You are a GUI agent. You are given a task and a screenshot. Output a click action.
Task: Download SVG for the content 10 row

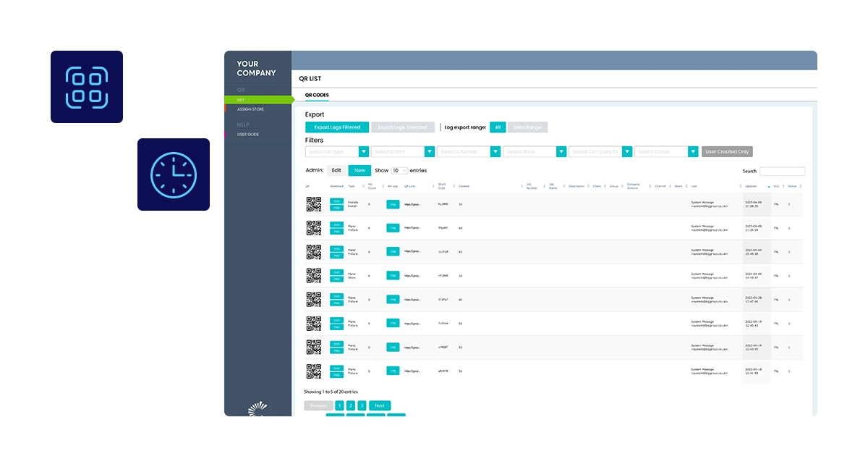point(336,201)
